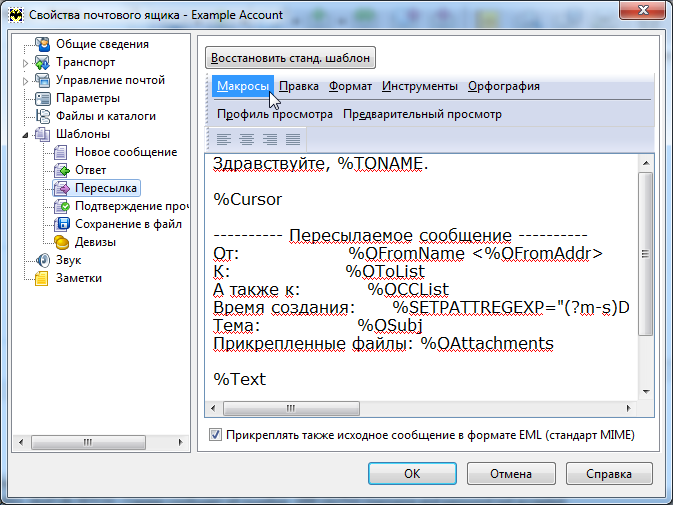The width and height of the screenshot is (673, 505).
Task: Click the editor vertical scrollbar thumb
Action: [x=645, y=254]
